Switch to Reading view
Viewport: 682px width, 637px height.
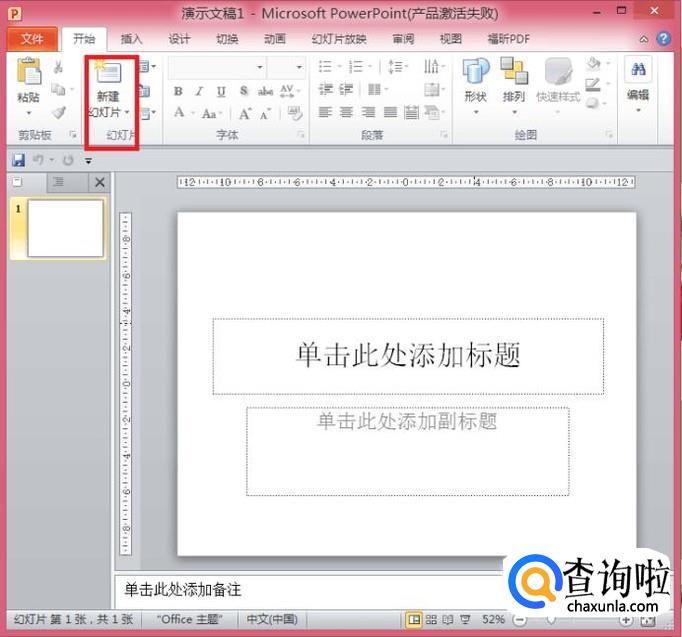[x=448, y=619]
